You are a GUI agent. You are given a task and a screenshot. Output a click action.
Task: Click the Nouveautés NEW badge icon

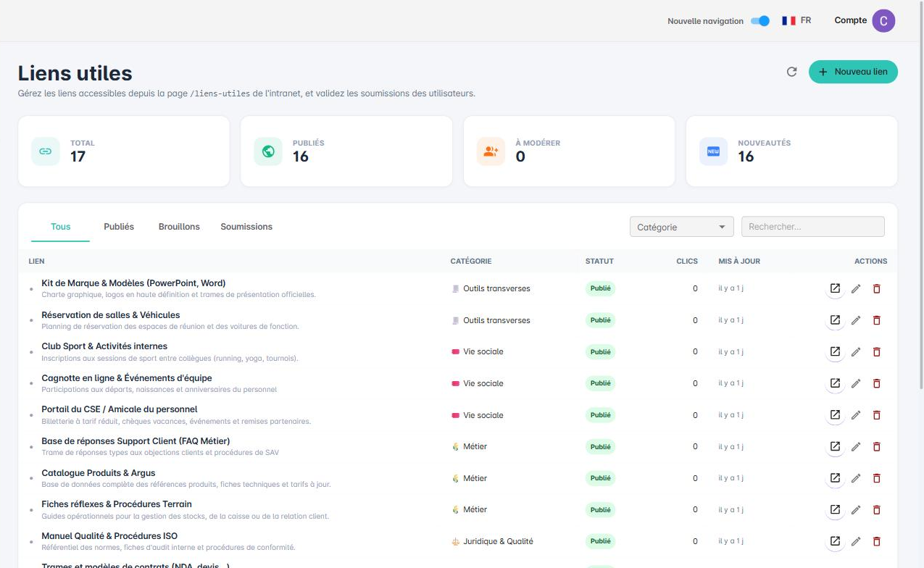tap(713, 151)
